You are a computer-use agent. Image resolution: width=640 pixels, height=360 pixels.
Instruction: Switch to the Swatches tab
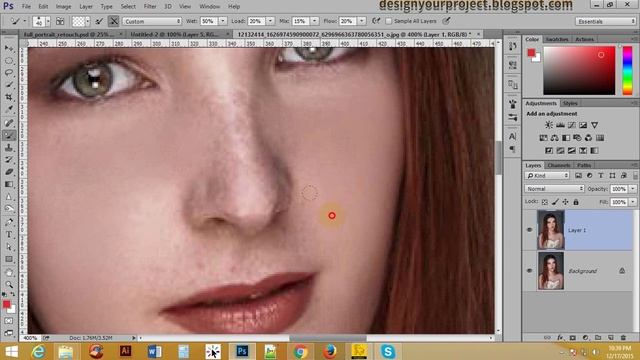coord(557,39)
